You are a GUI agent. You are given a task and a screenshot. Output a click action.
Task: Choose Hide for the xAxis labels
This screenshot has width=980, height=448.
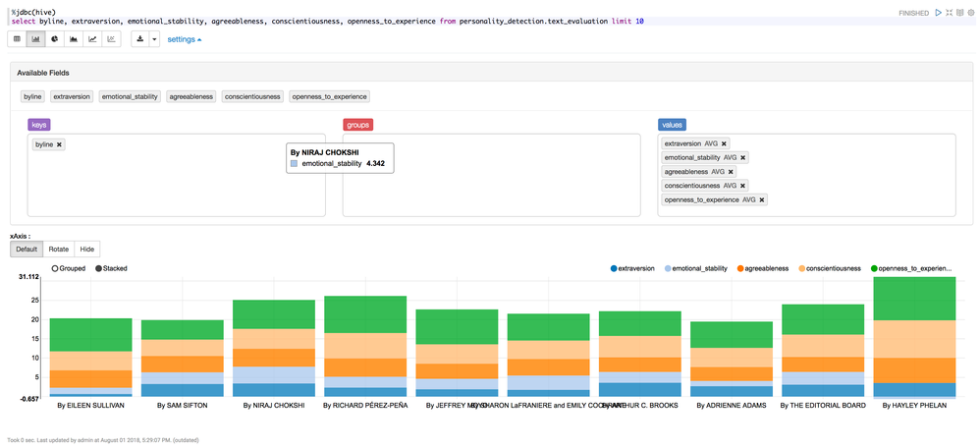87,250
